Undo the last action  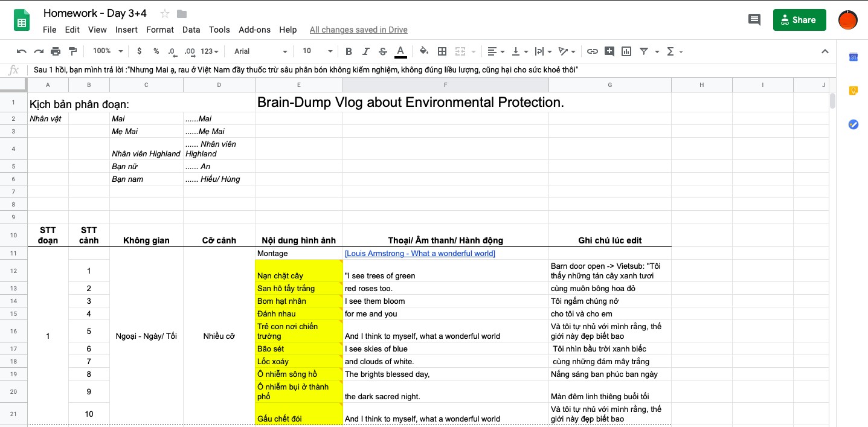[x=22, y=51]
